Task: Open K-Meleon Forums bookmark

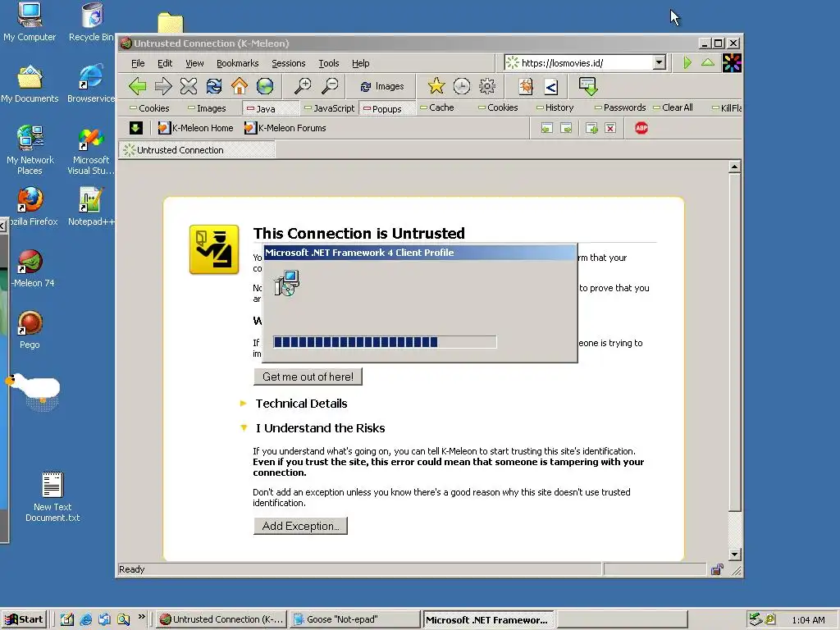Action: pyautogui.click(x=285, y=127)
